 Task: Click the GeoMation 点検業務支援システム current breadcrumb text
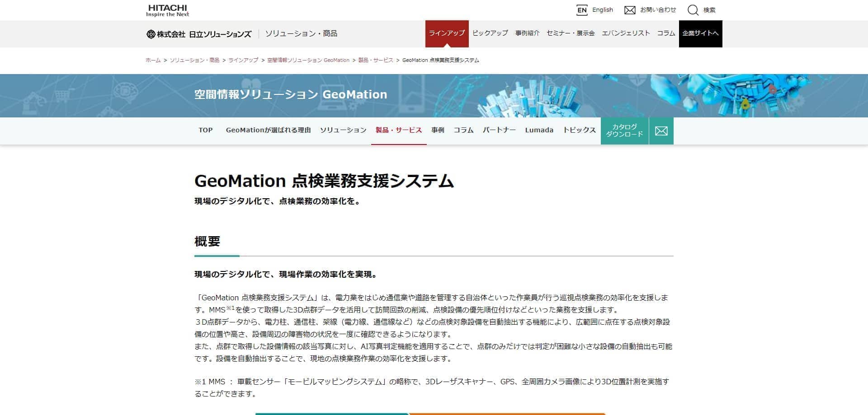point(441,60)
